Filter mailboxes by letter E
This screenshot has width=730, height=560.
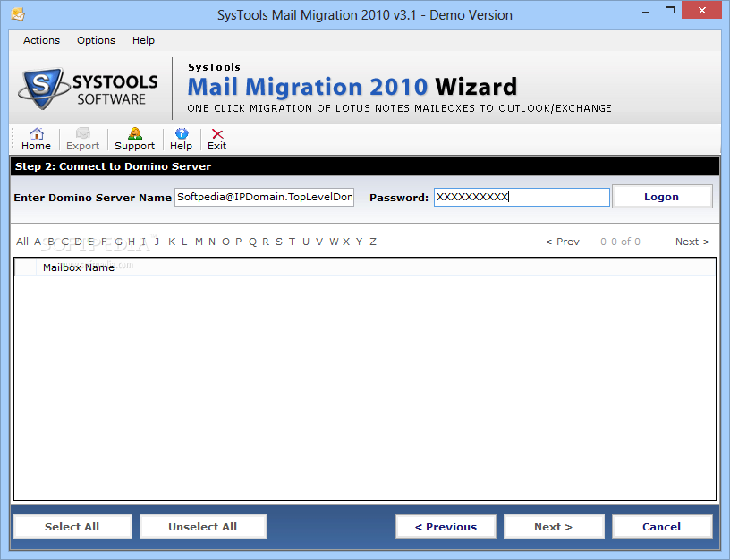pyautogui.click(x=90, y=242)
